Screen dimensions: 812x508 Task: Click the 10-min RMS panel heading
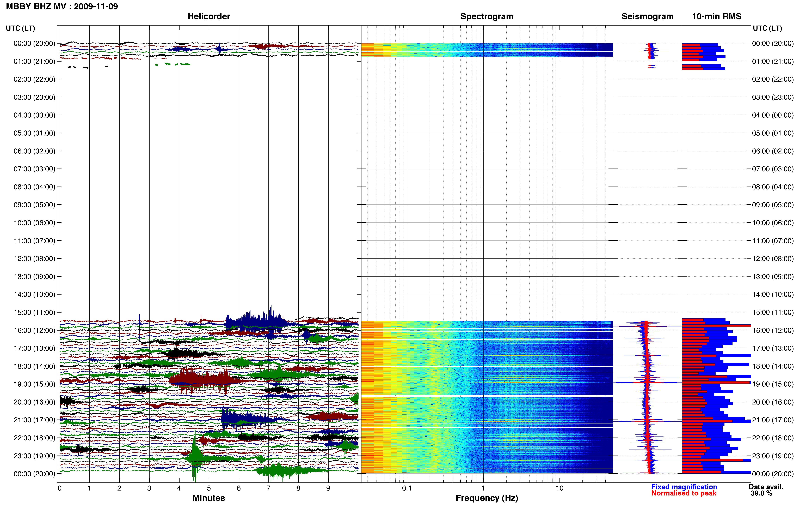717,16
